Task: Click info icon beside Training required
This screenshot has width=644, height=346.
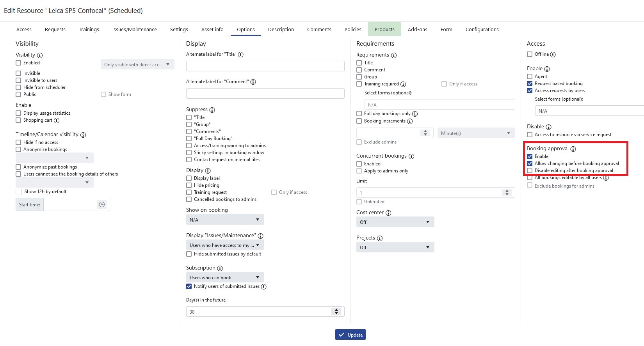Action: pyautogui.click(x=403, y=84)
